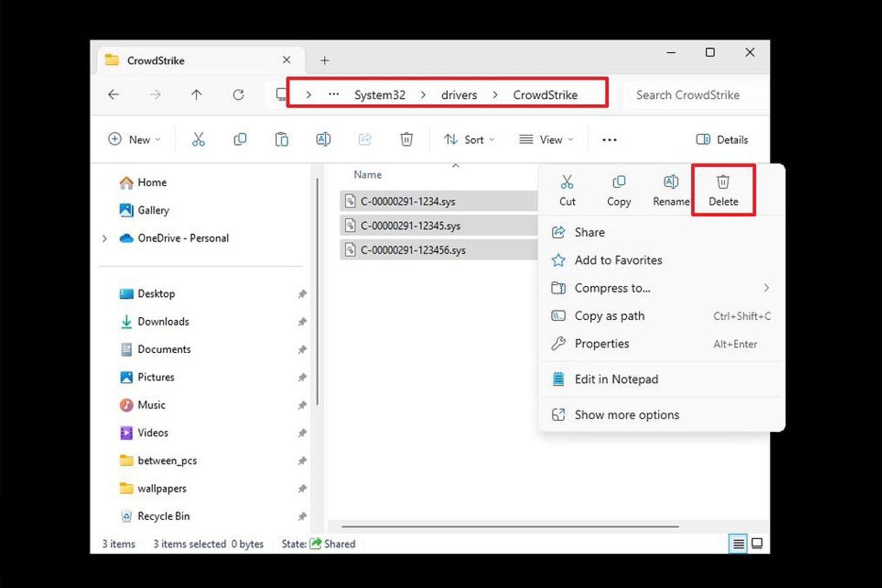This screenshot has width=882, height=588.
Task: Click the Name column header
Action: pos(367,175)
